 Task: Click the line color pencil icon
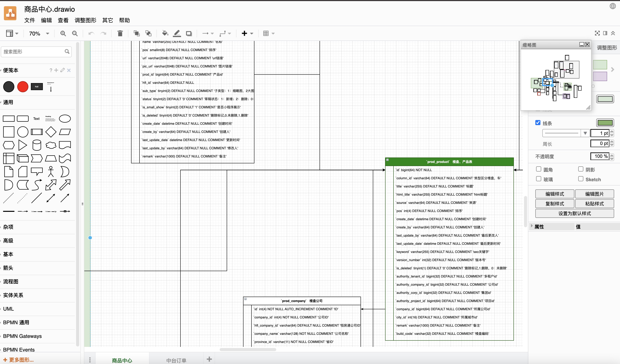click(x=177, y=34)
